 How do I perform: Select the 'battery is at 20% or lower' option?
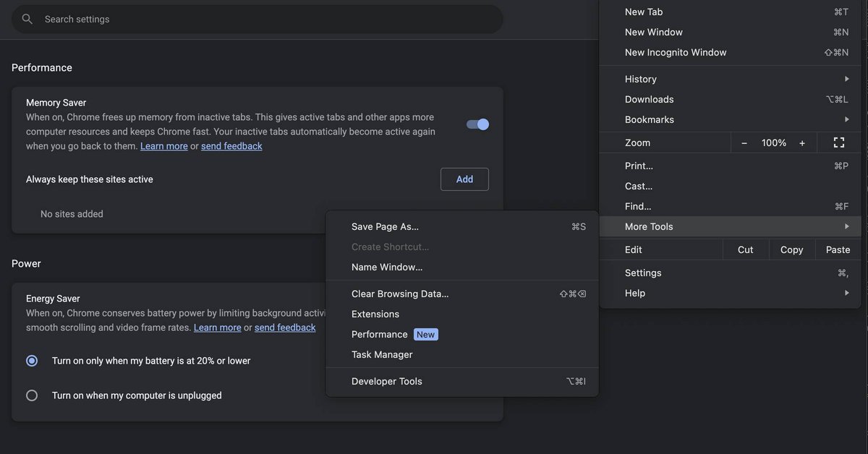[x=30, y=359]
